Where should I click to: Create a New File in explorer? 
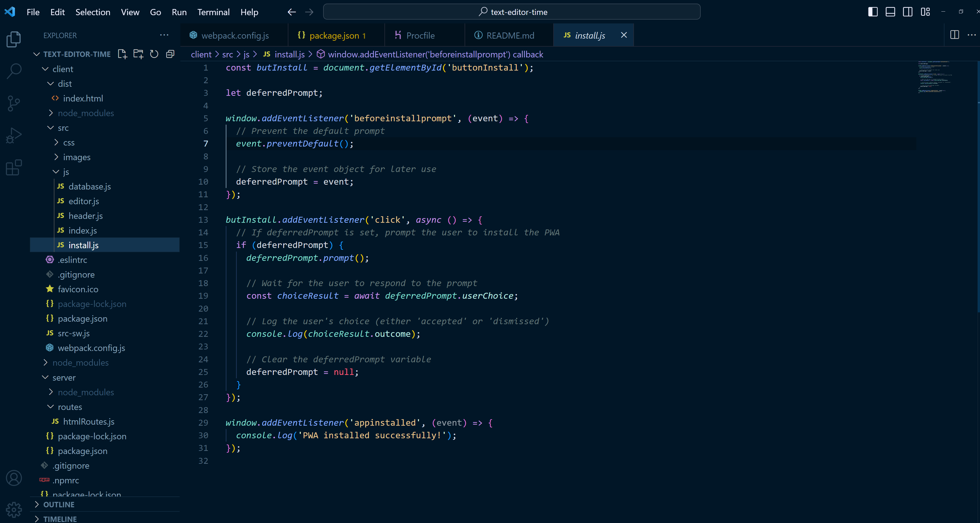pyautogui.click(x=122, y=54)
